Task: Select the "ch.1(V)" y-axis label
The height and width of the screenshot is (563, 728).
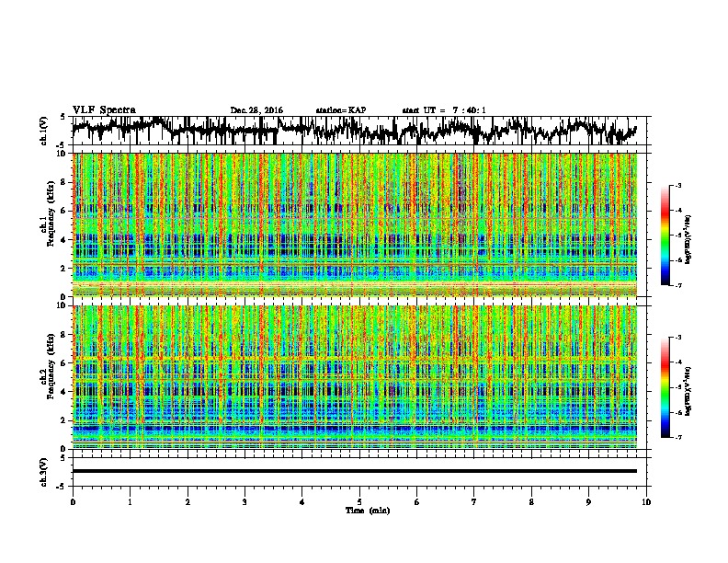Action: [44, 131]
